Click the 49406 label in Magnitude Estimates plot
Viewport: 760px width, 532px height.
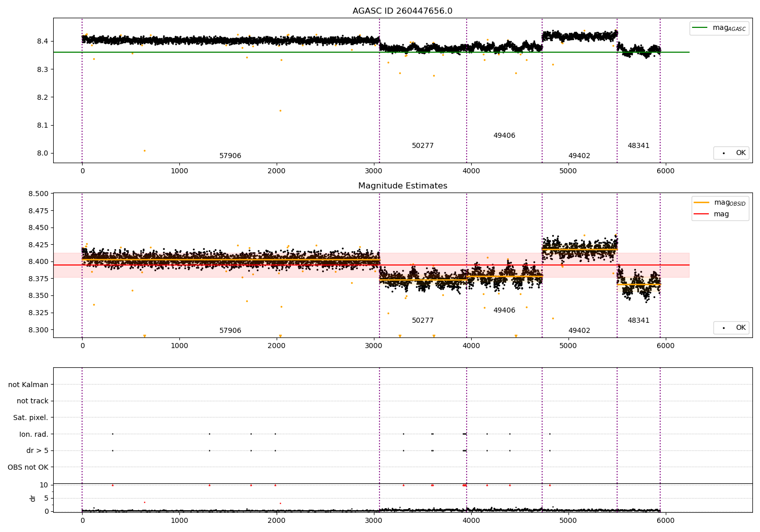504,311
